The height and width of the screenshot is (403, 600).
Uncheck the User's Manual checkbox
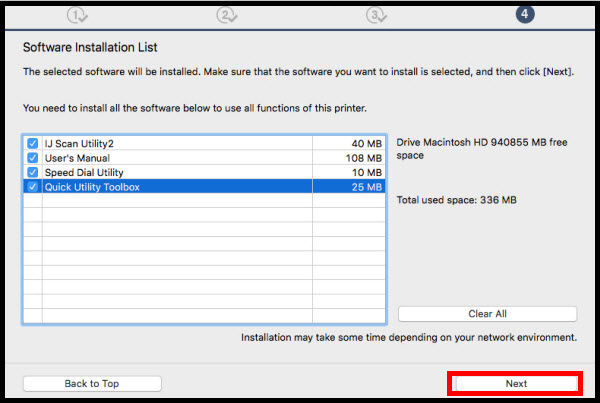pyautogui.click(x=33, y=158)
